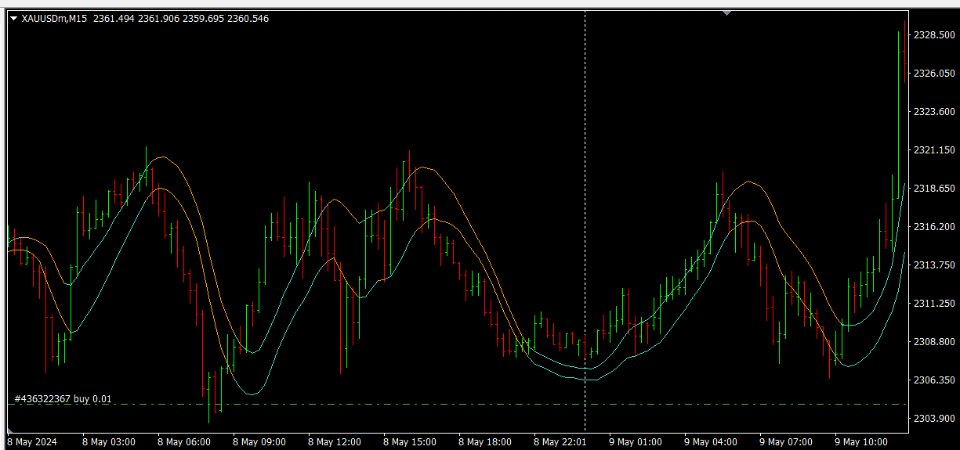Viewport: 960px width, 450px height.
Task: Click the 9 May 10:00 time label
Action: pos(861,441)
